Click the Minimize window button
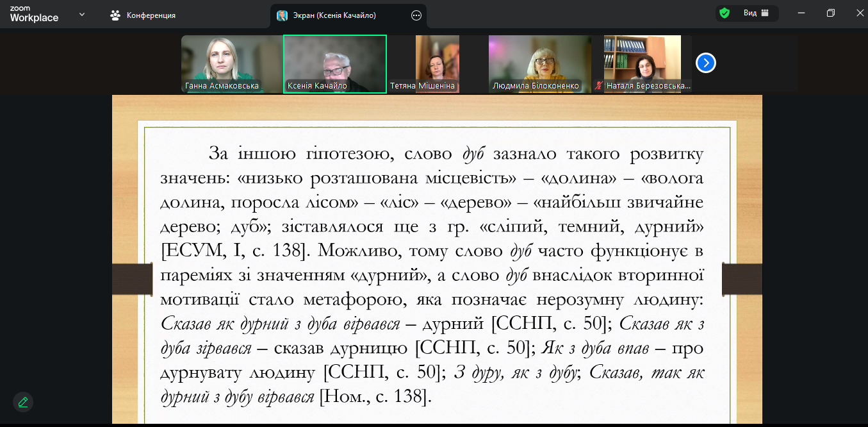 [x=801, y=13]
